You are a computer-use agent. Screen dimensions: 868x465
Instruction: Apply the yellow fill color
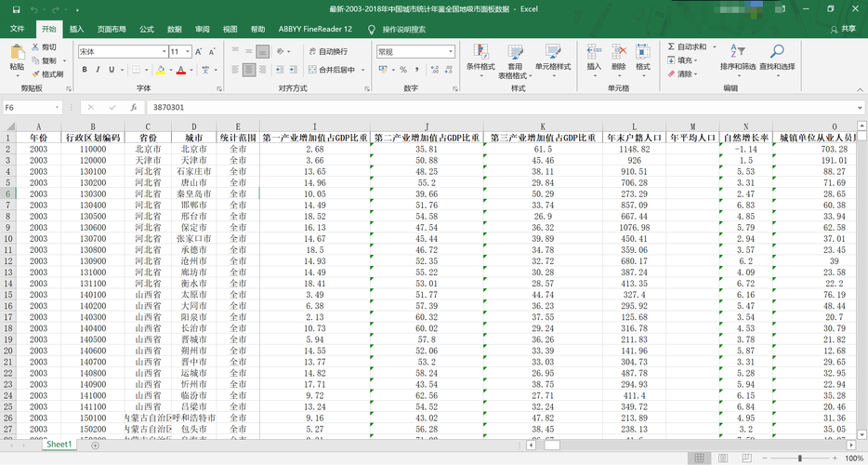pyautogui.click(x=161, y=70)
